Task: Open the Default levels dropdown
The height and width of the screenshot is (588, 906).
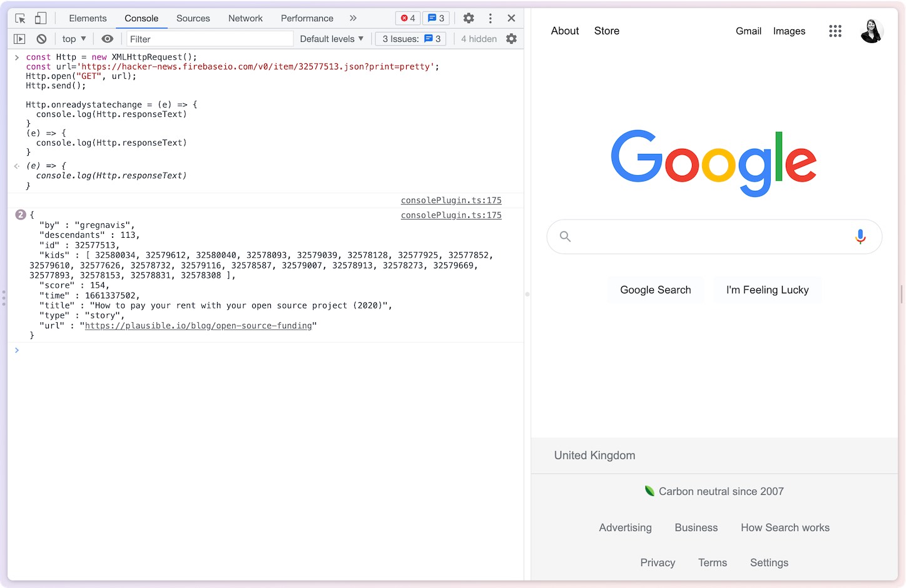Action: click(332, 39)
